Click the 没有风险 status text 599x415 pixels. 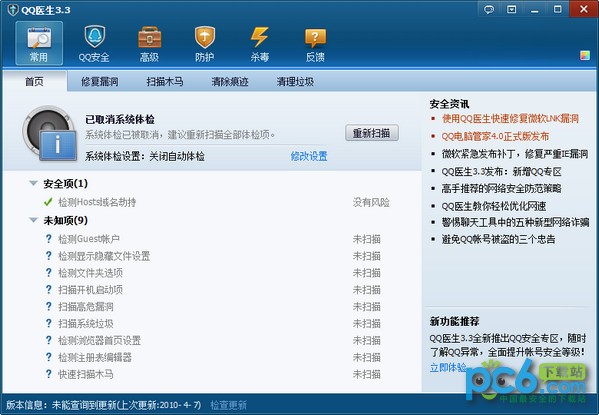(371, 202)
